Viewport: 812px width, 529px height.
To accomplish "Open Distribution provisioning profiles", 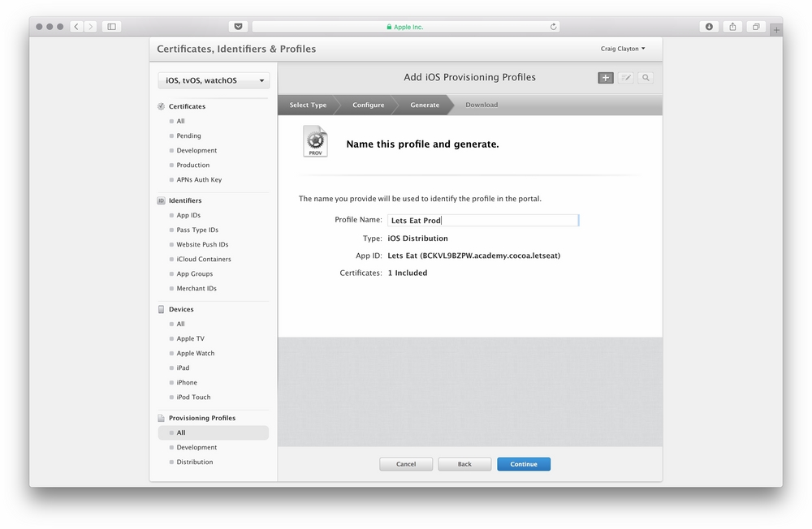I will point(195,462).
